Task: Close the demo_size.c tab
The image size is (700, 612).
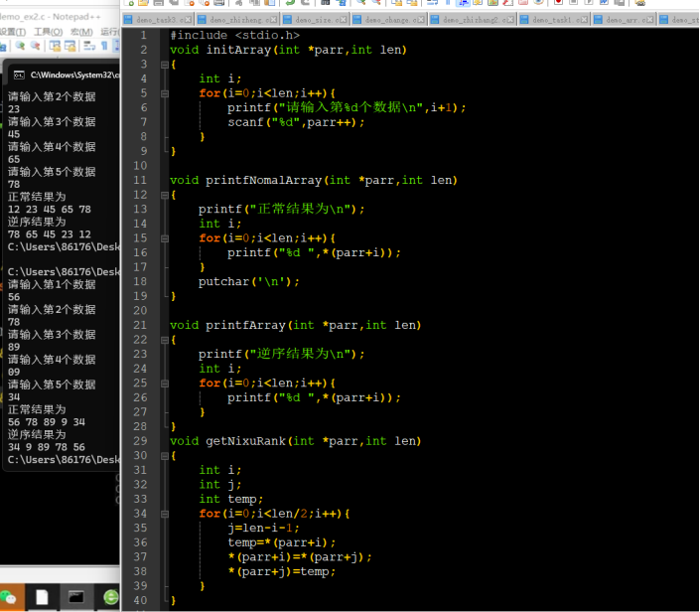Action: 344,20
